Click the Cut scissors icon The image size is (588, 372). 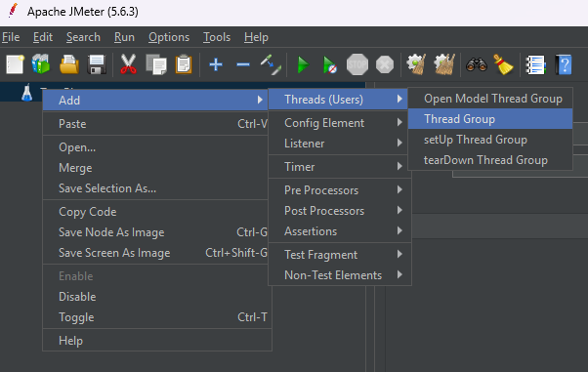[128, 64]
